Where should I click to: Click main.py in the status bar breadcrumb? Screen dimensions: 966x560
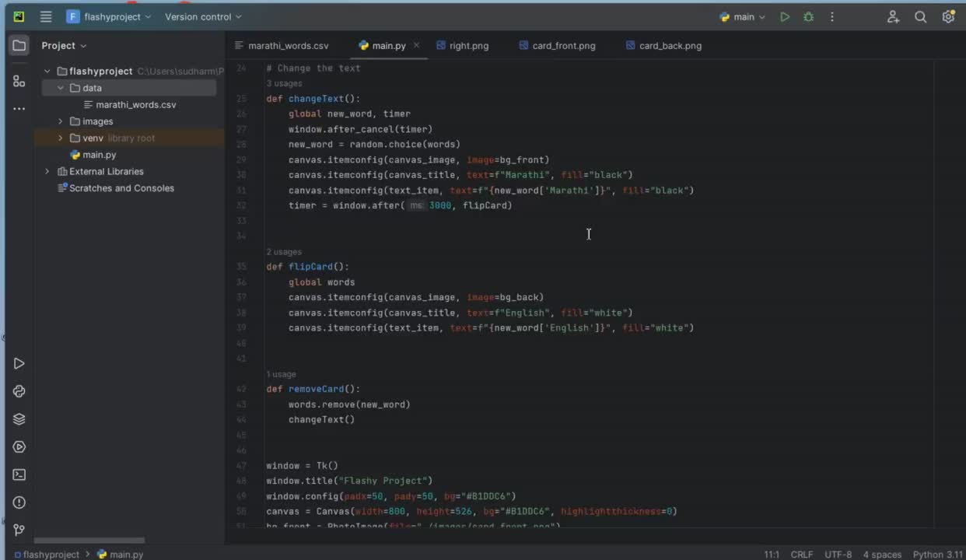coord(120,555)
